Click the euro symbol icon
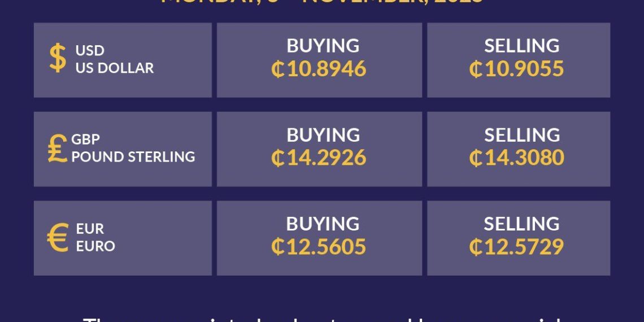Image resolution: width=644 pixels, height=322 pixels. (x=58, y=238)
